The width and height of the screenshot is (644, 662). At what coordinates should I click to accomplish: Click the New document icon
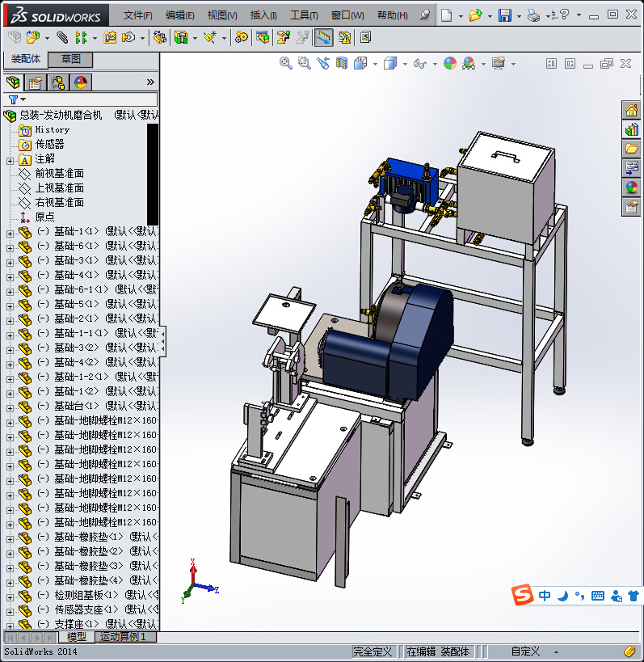[x=446, y=15]
